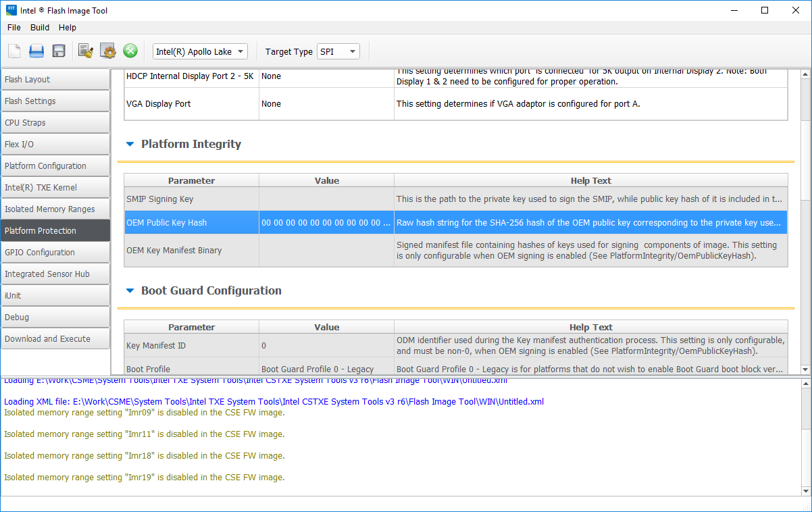Click main panel scrollbar down arrow
812x512 pixels.
(805, 369)
